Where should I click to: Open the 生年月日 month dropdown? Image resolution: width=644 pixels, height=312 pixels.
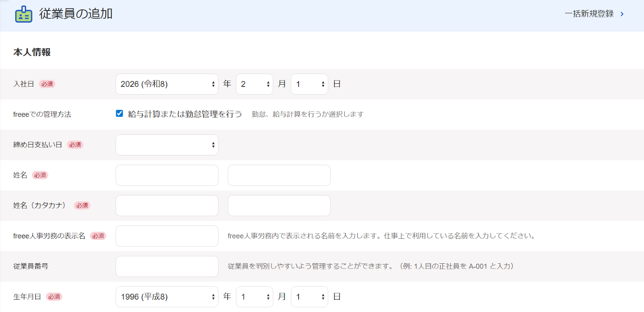click(254, 297)
